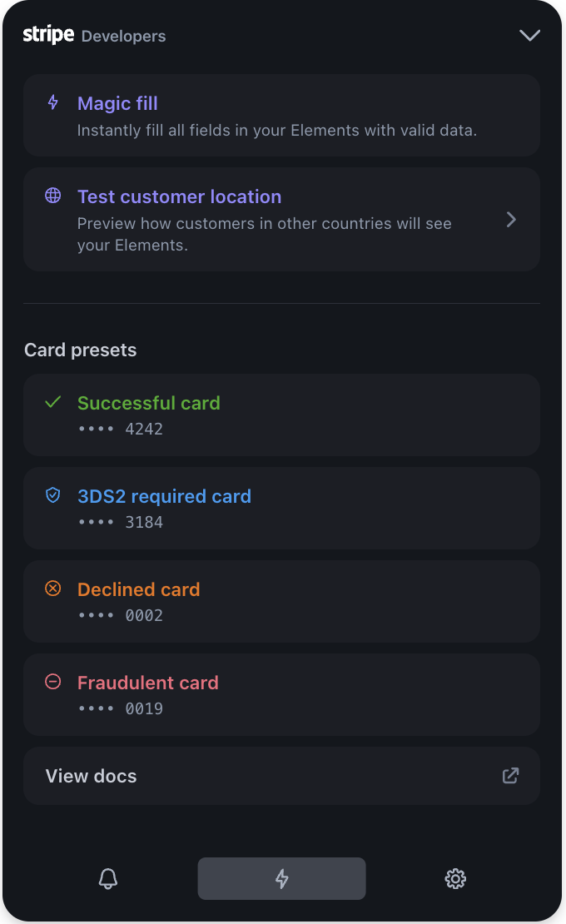The height and width of the screenshot is (924, 566).
Task: Click the Magic fill lightning bolt icon
Action: pyautogui.click(x=53, y=103)
